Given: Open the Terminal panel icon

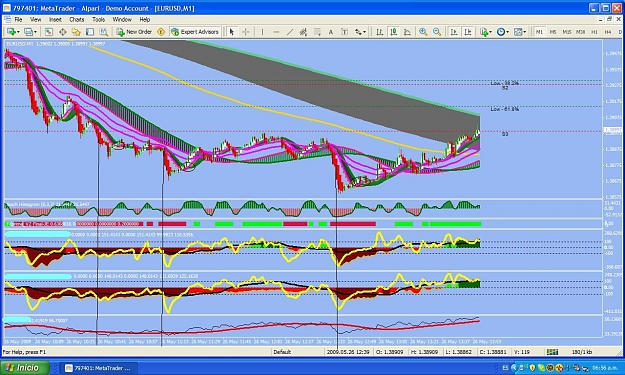Looking at the screenshot, I should (90, 32).
